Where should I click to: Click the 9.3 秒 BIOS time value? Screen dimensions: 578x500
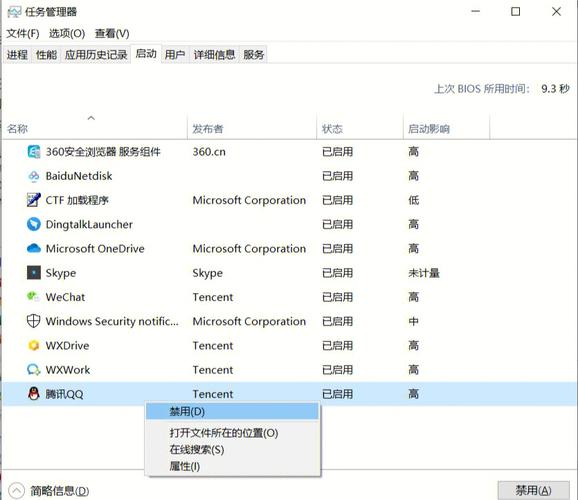pyautogui.click(x=556, y=89)
